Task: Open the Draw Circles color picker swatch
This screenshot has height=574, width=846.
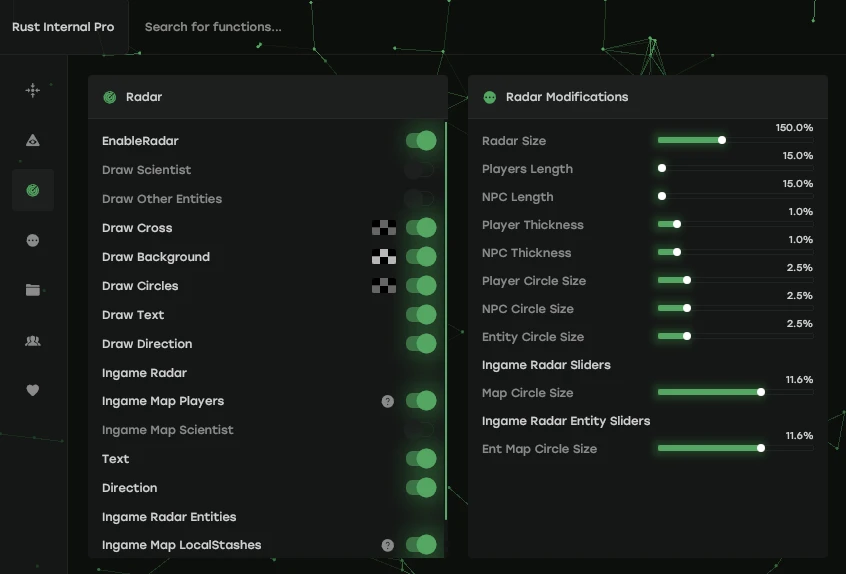Action: pos(384,285)
